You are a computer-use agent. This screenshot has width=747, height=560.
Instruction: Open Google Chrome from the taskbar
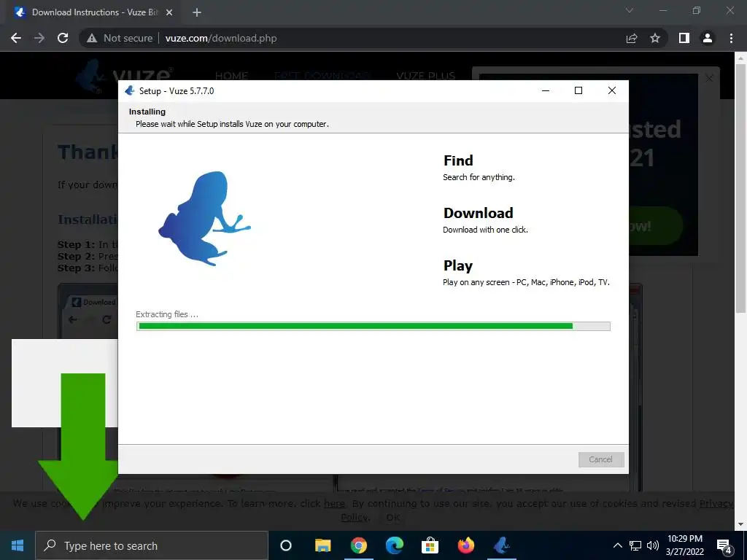[359, 545]
